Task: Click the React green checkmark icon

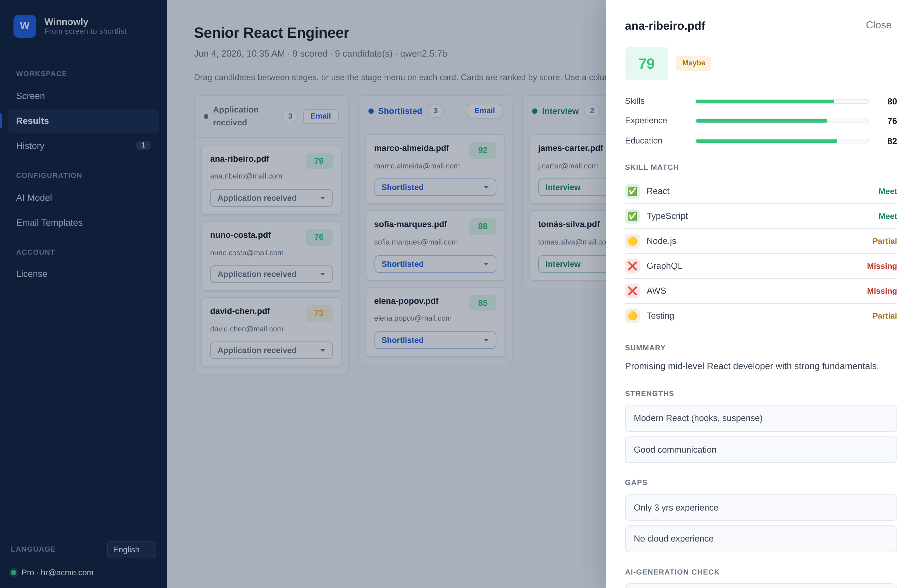Action: (x=632, y=191)
